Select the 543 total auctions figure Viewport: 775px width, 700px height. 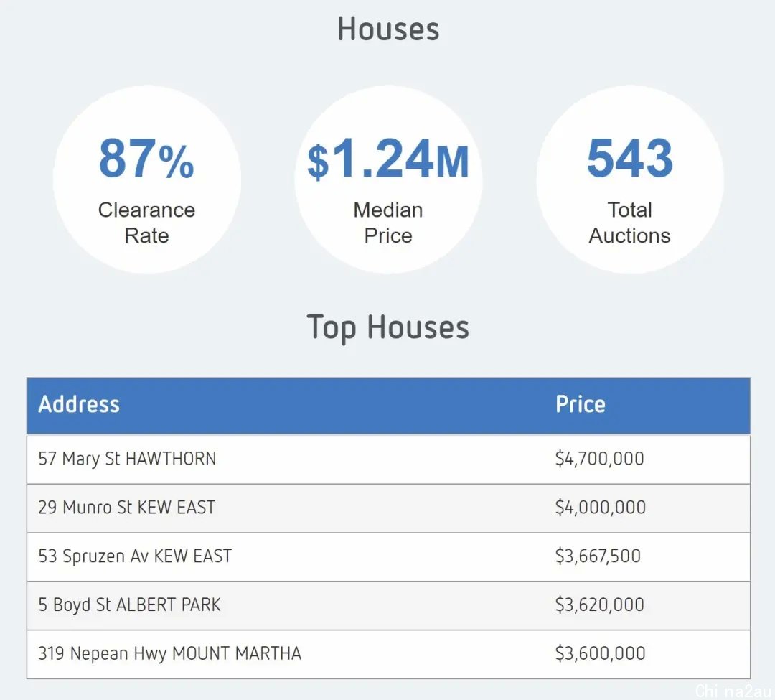630,158
